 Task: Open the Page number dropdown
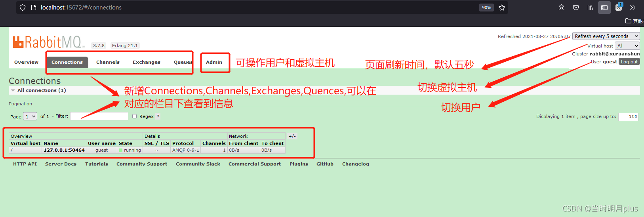point(30,116)
